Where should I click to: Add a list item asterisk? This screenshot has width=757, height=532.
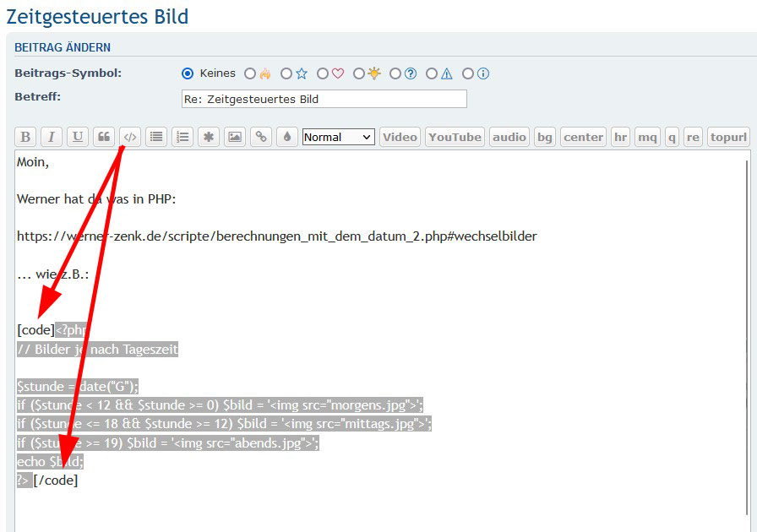(x=209, y=137)
